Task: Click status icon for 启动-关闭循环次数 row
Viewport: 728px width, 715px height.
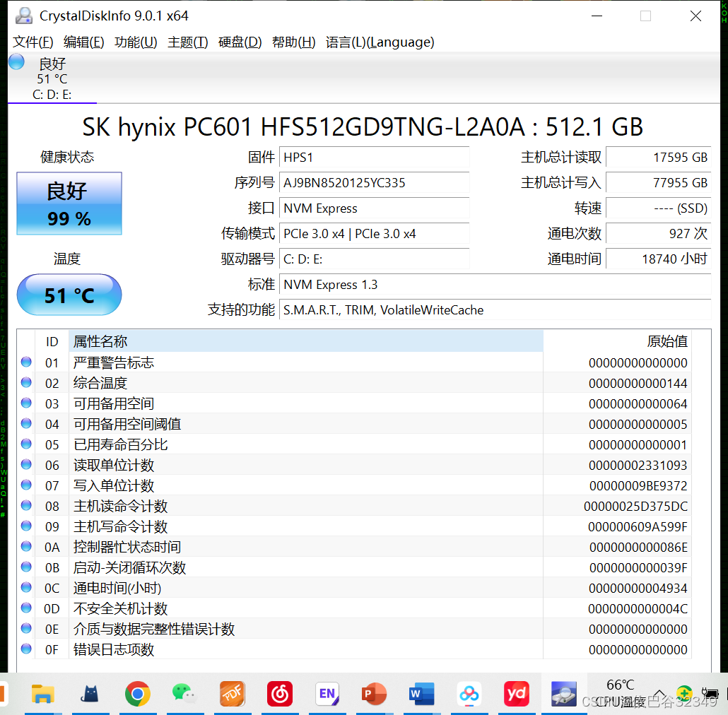Action: click(26, 567)
